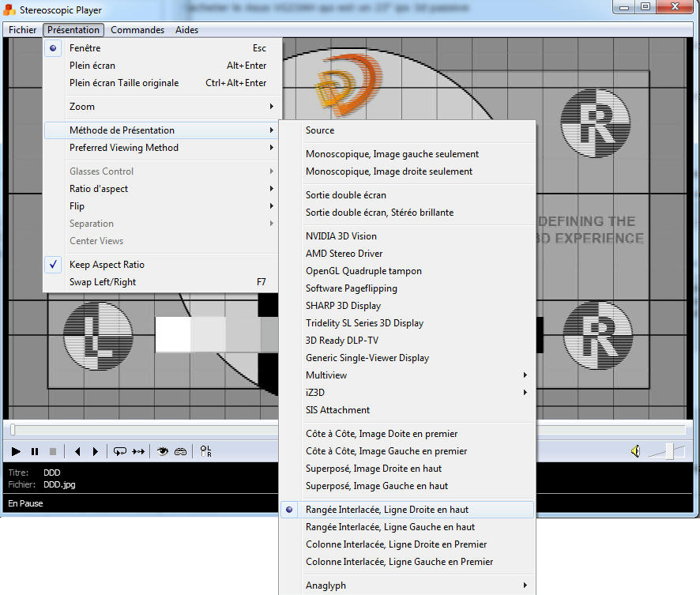
Task: Select Monoscopique, Image droite seulement
Action: click(x=407, y=171)
